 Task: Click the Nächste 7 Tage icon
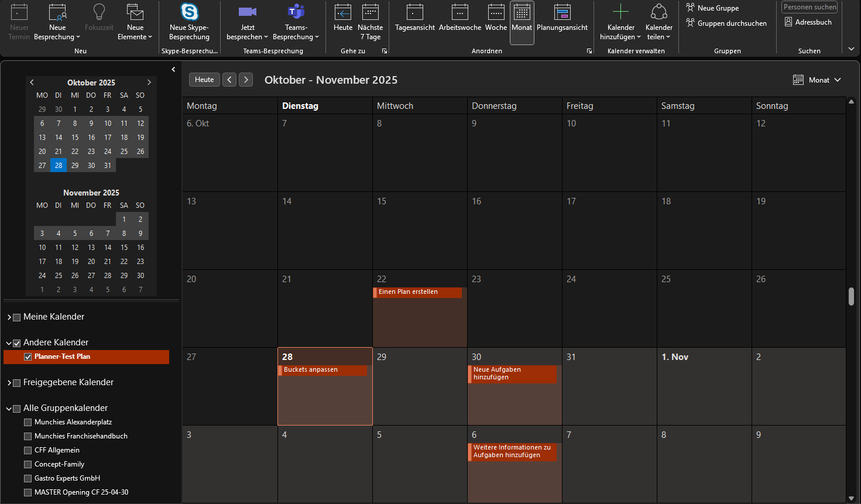[x=370, y=12]
